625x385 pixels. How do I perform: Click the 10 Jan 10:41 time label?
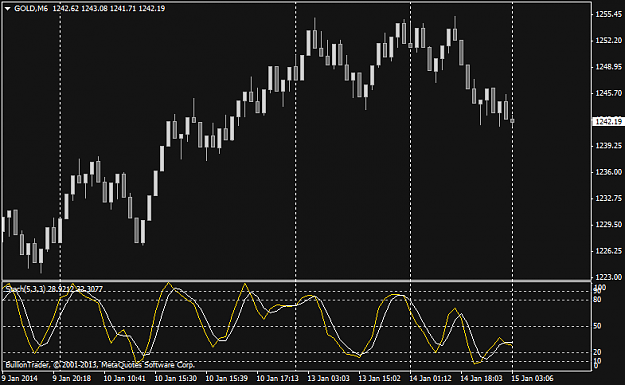tap(124, 378)
